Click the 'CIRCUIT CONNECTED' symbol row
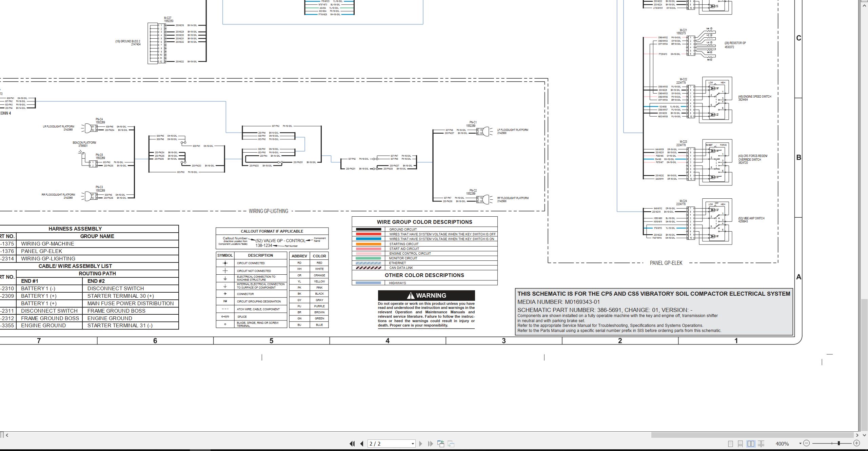Screen dimensions: 868x451 251,263
